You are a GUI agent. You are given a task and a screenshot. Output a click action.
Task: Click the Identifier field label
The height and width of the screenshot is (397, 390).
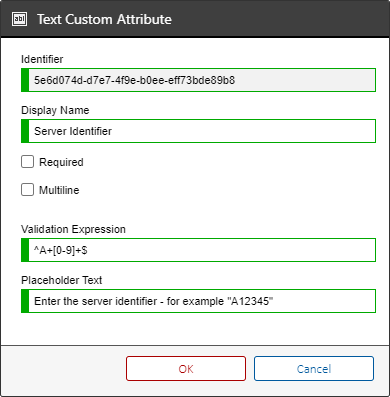pos(42,59)
